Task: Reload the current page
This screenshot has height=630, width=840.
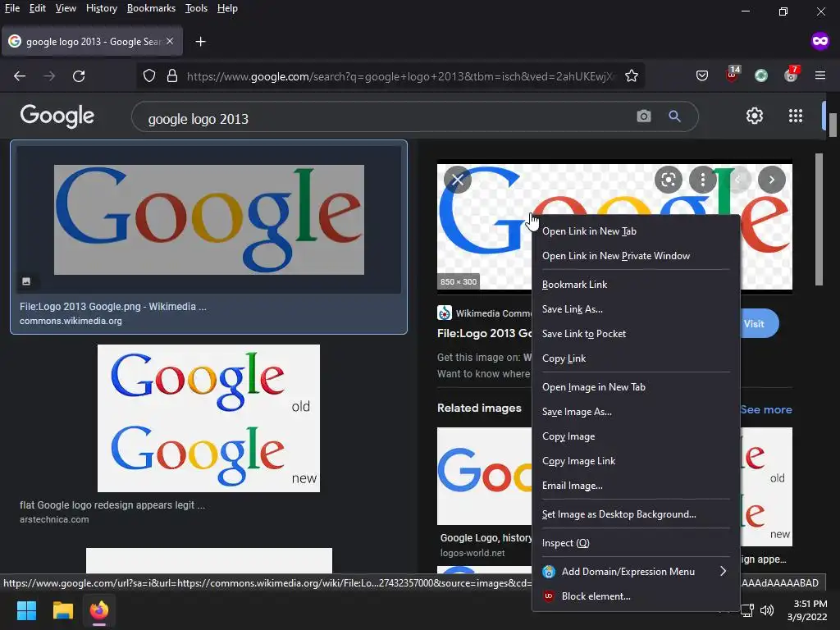Action: point(79,76)
